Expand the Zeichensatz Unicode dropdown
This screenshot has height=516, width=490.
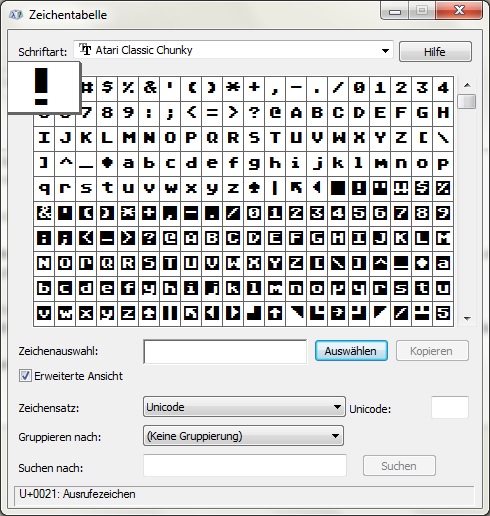(244, 407)
